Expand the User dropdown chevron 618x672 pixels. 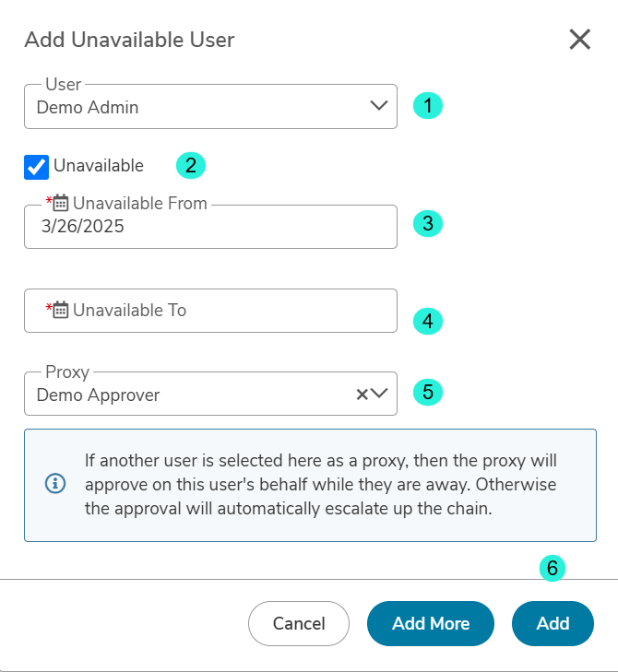pyautogui.click(x=379, y=105)
